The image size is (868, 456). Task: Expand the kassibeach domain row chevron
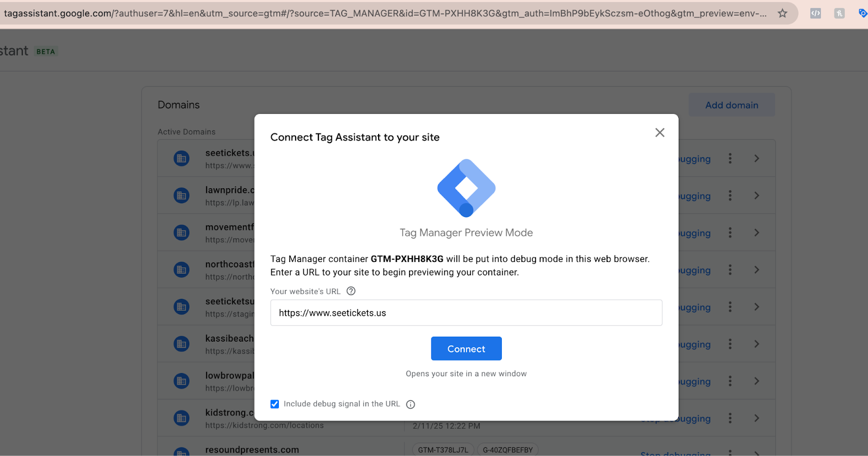tap(757, 344)
